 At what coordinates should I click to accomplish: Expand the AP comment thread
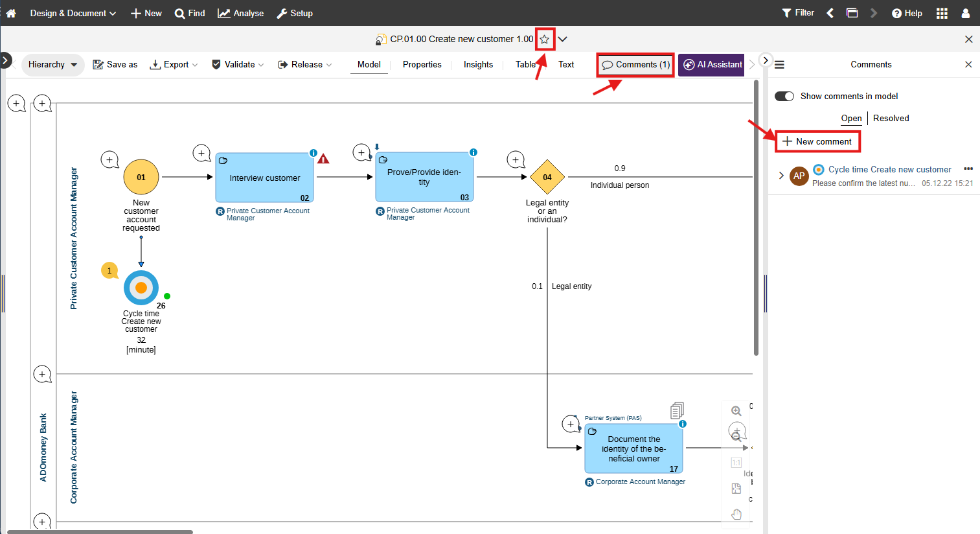[x=782, y=174]
